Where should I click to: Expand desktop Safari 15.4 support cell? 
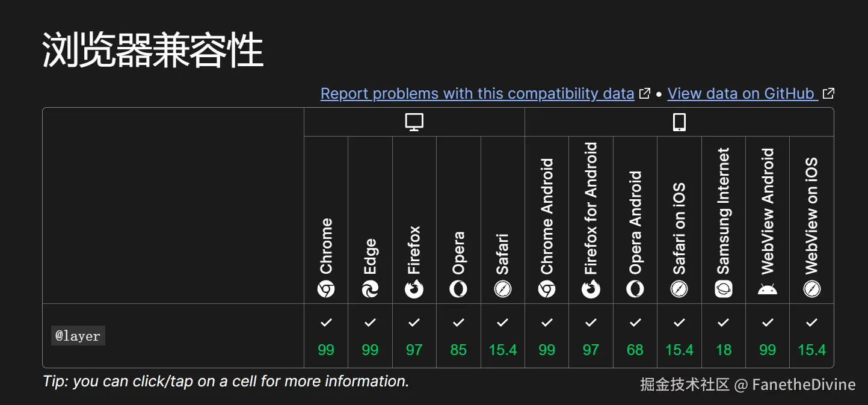pos(503,336)
